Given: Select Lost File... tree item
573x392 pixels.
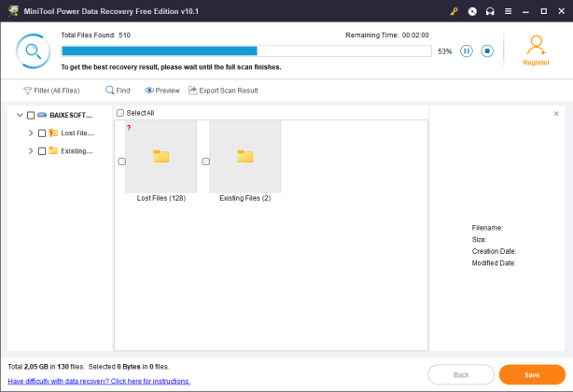Looking at the screenshot, I should (77, 133).
